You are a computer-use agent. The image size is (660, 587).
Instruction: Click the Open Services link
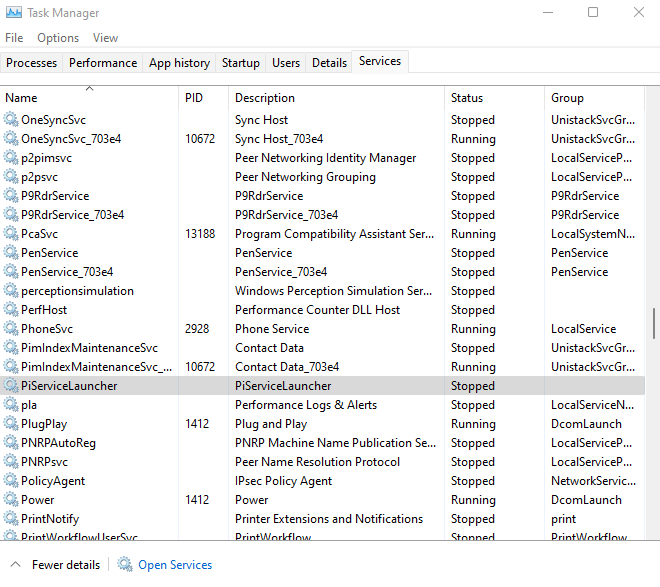pos(175,565)
